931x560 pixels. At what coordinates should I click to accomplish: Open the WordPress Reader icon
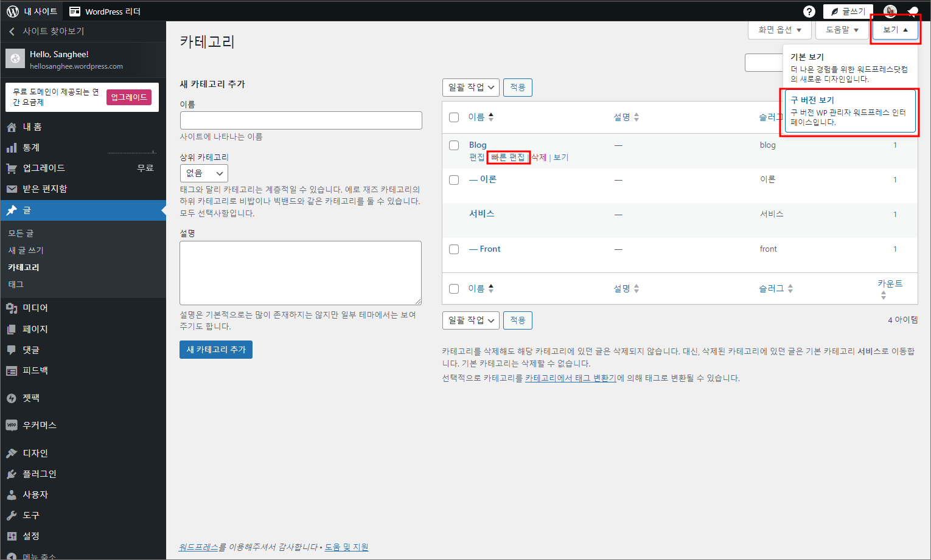[75, 11]
